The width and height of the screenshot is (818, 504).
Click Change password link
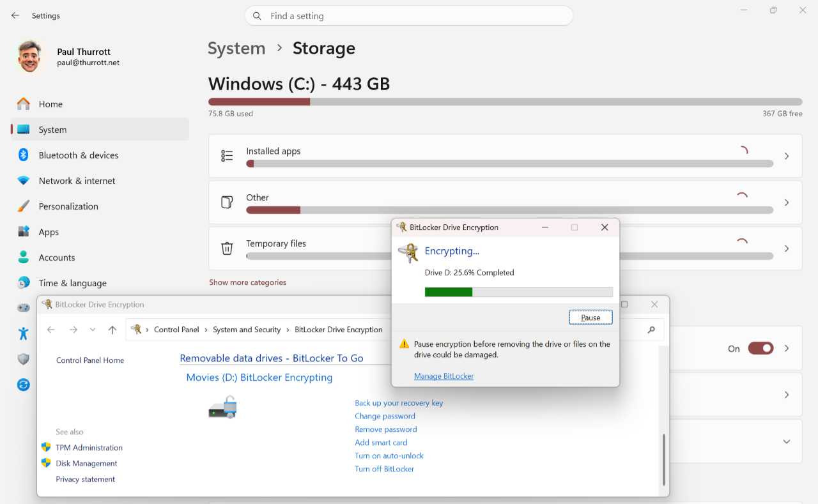pyautogui.click(x=385, y=416)
